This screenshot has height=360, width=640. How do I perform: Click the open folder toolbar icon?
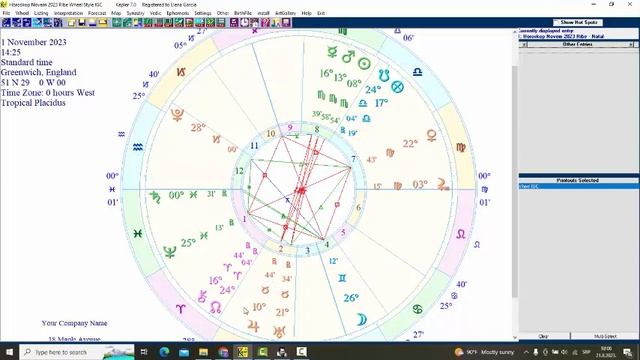pos(72,22)
